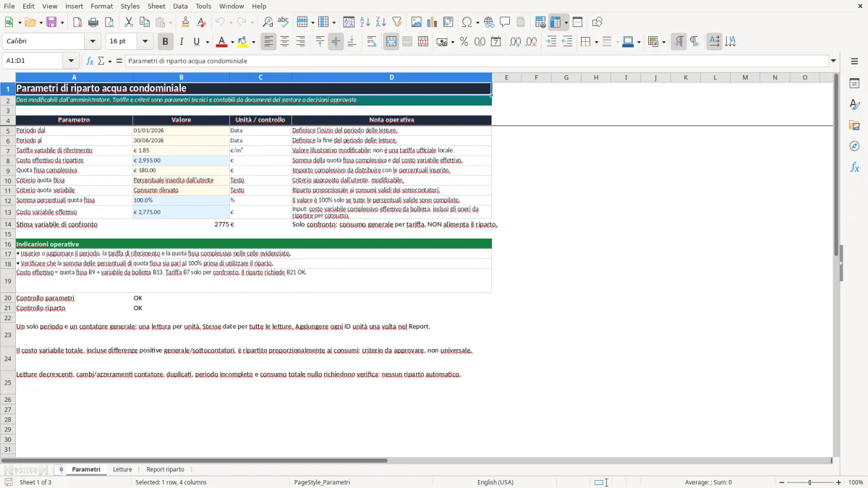Adjust the zoom slider
The height and width of the screenshot is (488, 868).
tap(810, 482)
